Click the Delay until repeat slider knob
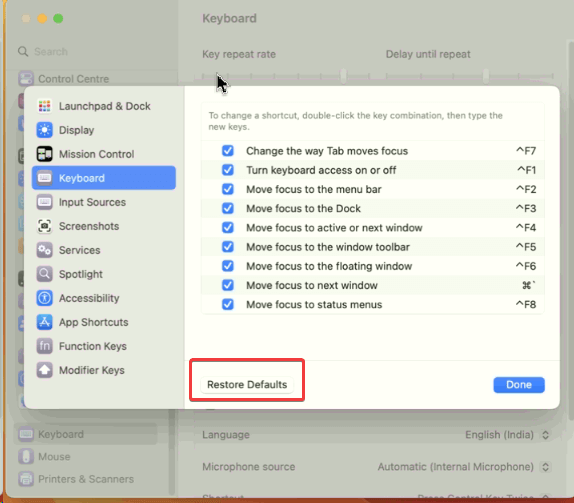This screenshot has height=503, width=574. click(x=486, y=76)
